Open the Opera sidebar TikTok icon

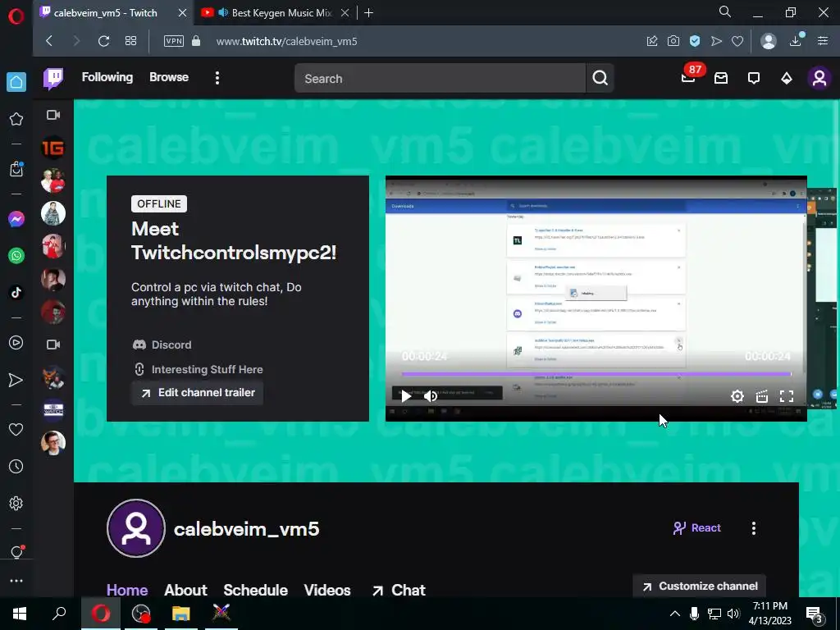pyautogui.click(x=16, y=293)
